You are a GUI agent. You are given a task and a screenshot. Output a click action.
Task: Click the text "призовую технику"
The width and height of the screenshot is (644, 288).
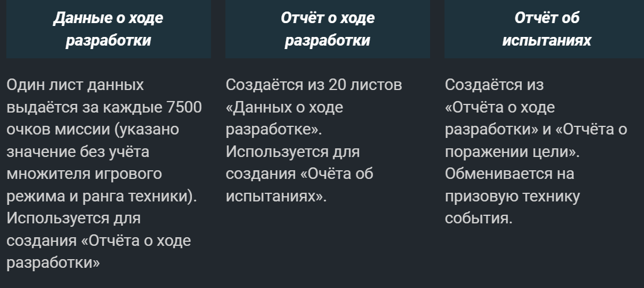[x=513, y=196]
